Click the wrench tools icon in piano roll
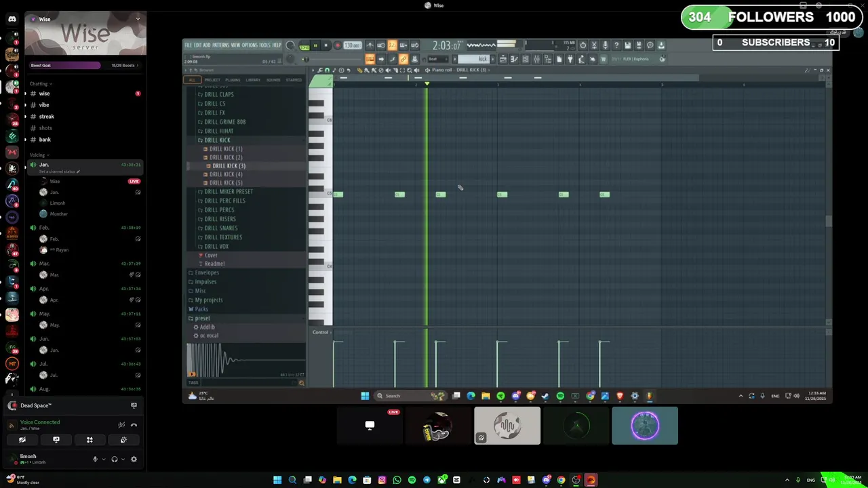This screenshot has height=488, width=868. [x=319, y=70]
